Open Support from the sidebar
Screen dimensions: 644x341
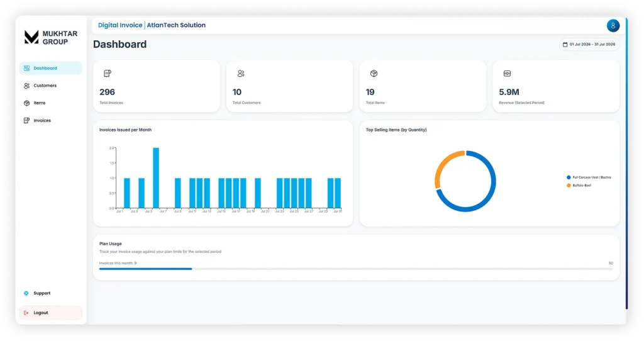point(50,293)
